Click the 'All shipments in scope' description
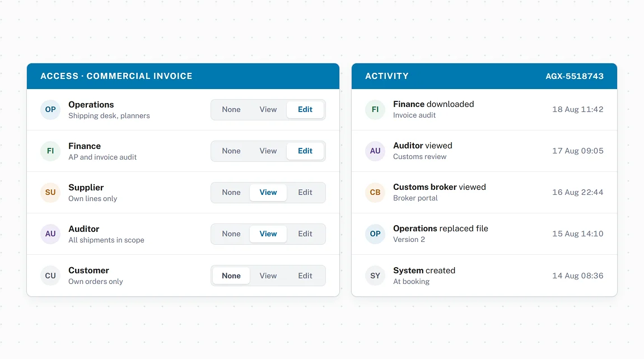This screenshot has height=359, width=644. click(106, 240)
